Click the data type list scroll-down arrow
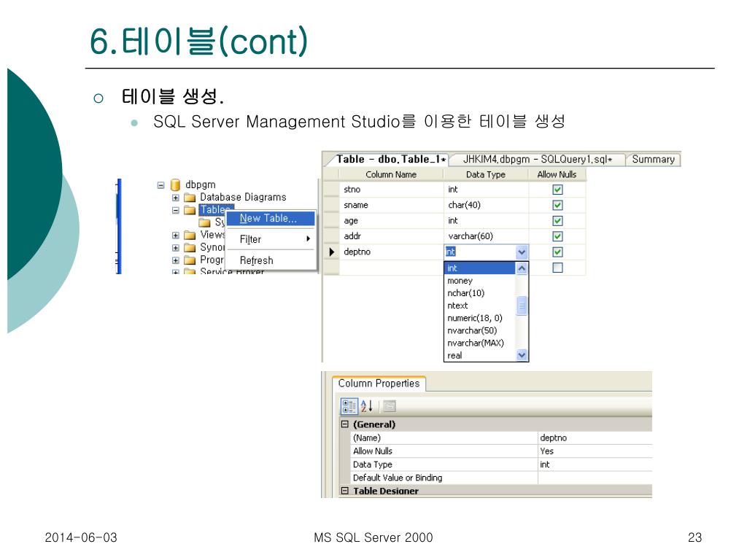This screenshot has width=747, height=560. point(522,355)
